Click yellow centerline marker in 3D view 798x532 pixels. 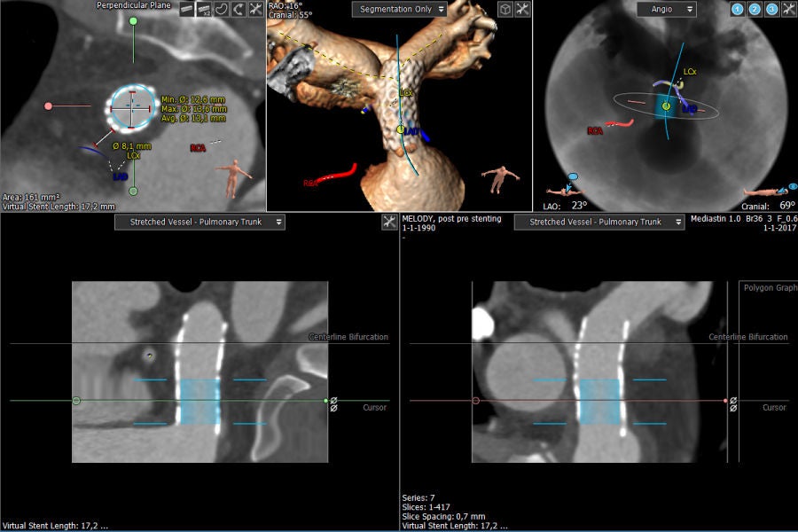pos(401,129)
